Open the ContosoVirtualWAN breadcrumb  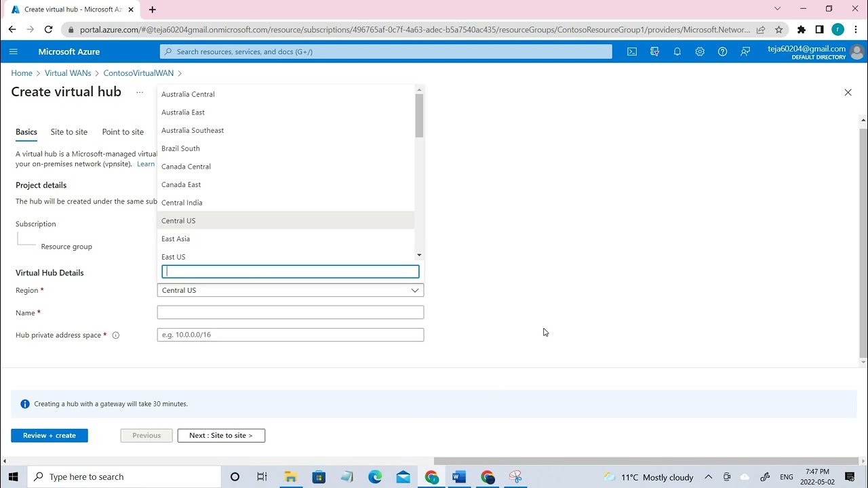click(x=138, y=73)
